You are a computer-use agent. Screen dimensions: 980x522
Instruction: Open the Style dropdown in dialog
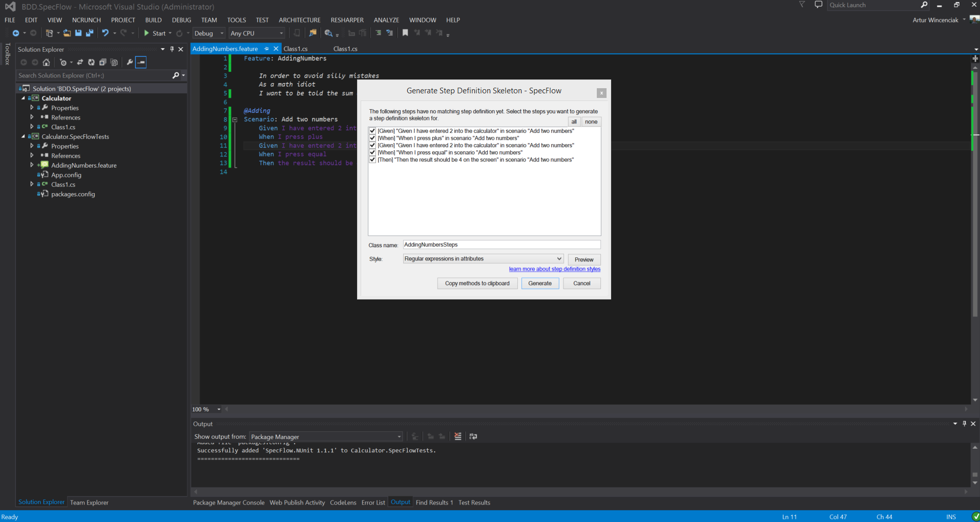[483, 259]
